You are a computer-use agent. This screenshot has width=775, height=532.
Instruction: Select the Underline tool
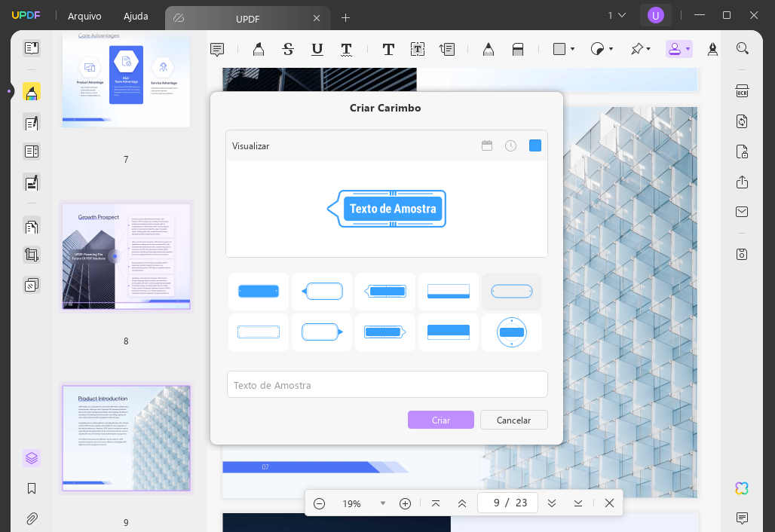[x=317, y=49]
